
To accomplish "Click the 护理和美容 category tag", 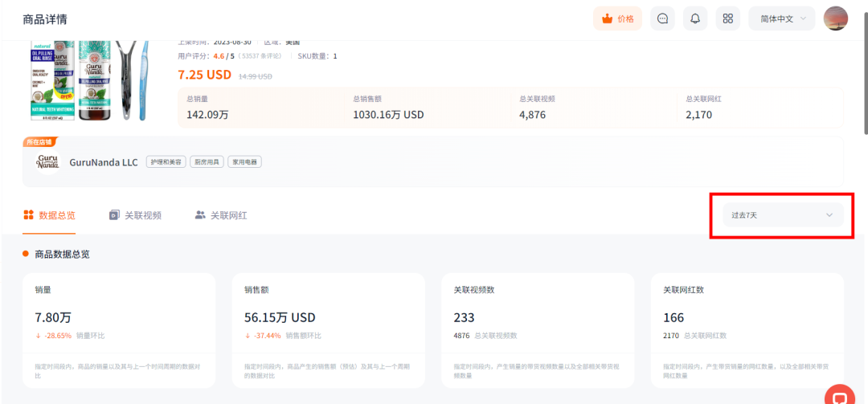I will coord(166,162).
